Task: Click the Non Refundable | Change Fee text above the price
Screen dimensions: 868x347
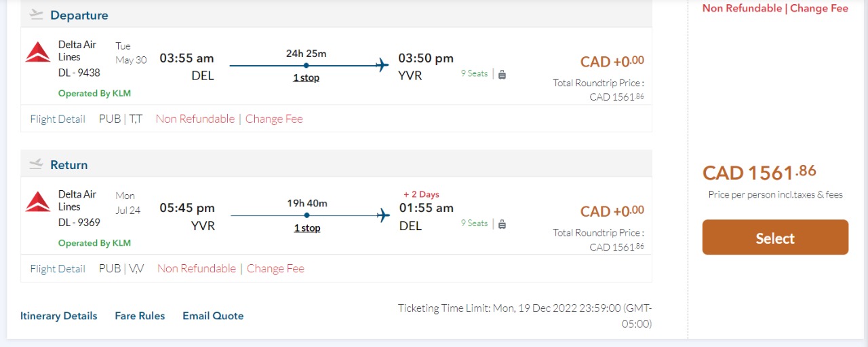Action: tap(775, 8)
